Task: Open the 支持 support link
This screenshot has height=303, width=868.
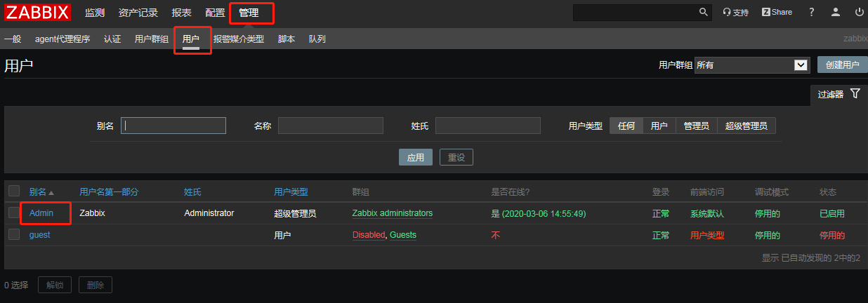Action: 736,12
